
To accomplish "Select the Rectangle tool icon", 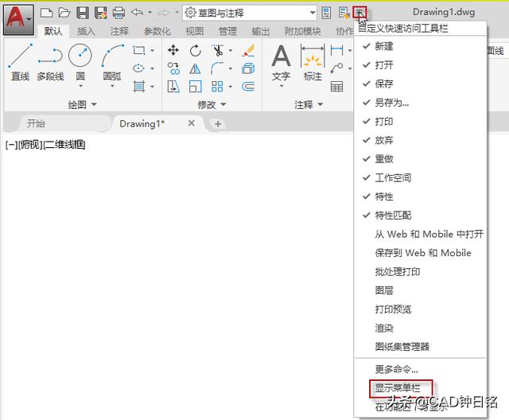I will pos(138,50).
